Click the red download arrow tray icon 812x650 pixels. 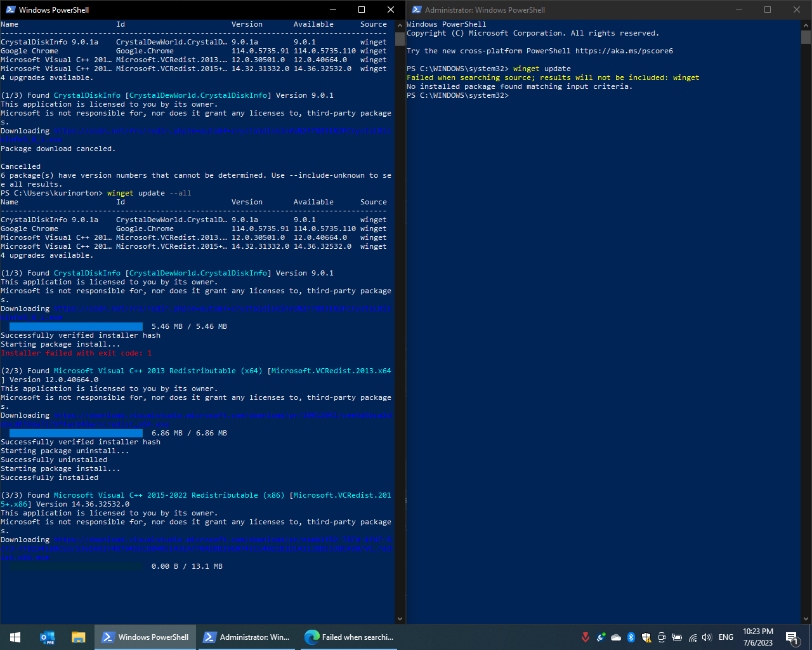[x=585, y=637]
